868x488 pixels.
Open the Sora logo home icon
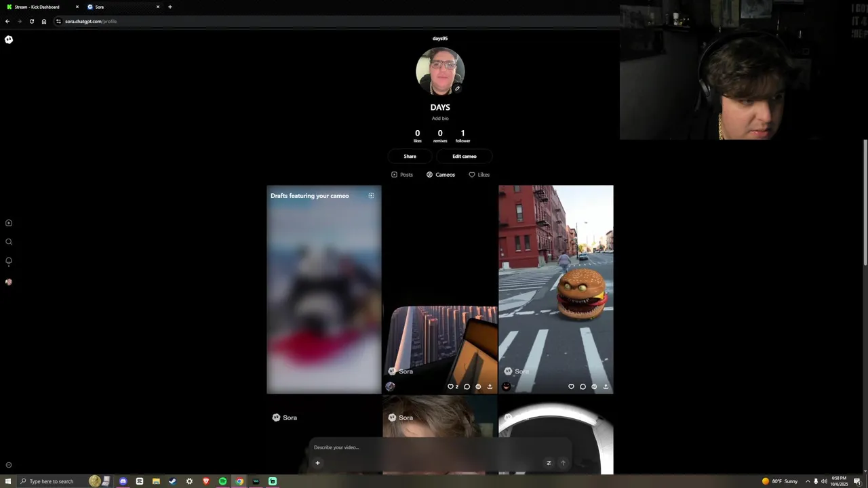(x=9, y=39)
